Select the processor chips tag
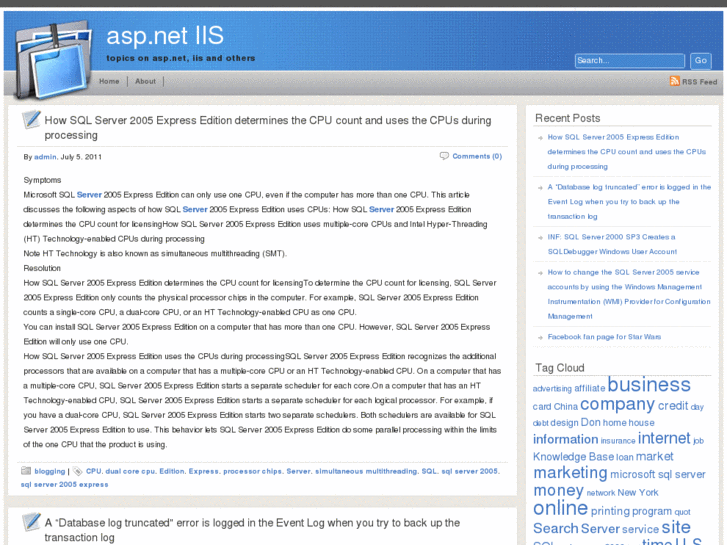This screenshot has width=727, height=545. pos(252,471)
